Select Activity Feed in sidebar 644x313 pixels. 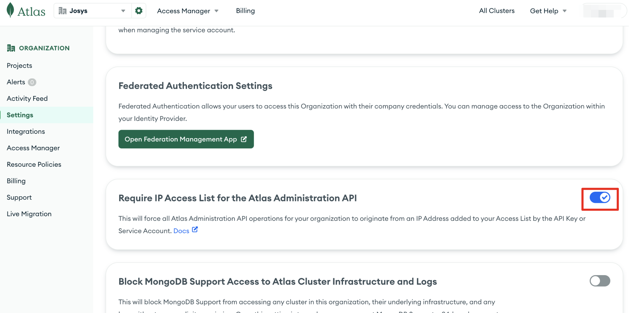(x=27, y=99)
